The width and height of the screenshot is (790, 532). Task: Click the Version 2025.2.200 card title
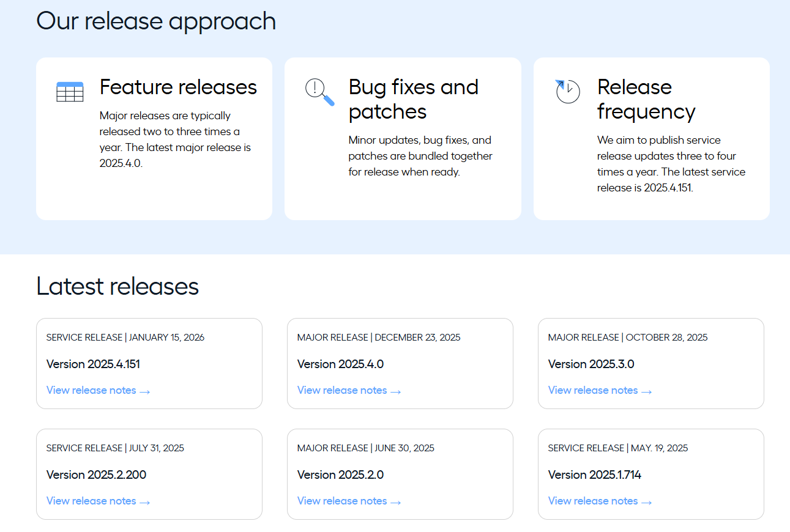click(96, 475)
